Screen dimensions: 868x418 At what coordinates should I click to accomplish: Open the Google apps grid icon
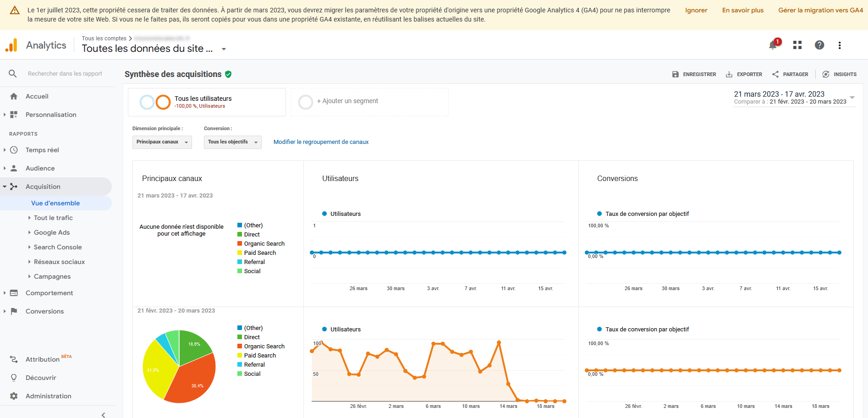pyautogui.click(x=797, y=45)
